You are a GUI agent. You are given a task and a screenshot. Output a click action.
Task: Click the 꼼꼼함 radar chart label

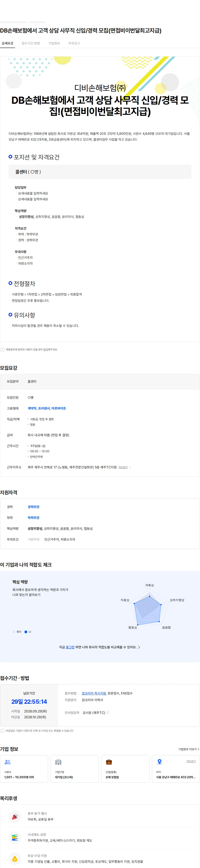pos(166,628)
